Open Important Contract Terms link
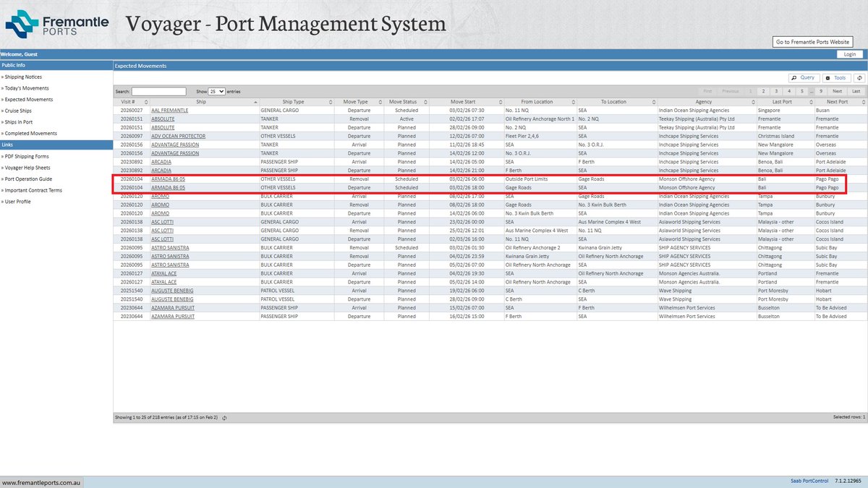868x488 pixels. 32,190
